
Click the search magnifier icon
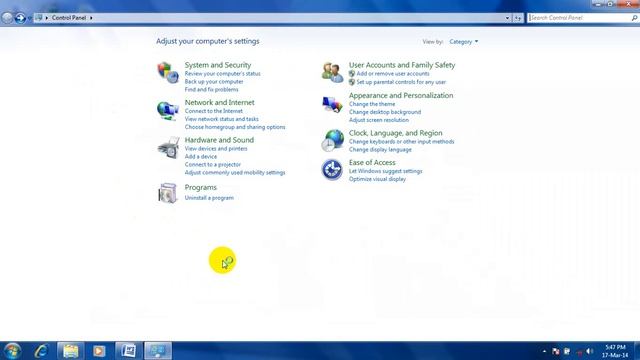coord(634,18)
